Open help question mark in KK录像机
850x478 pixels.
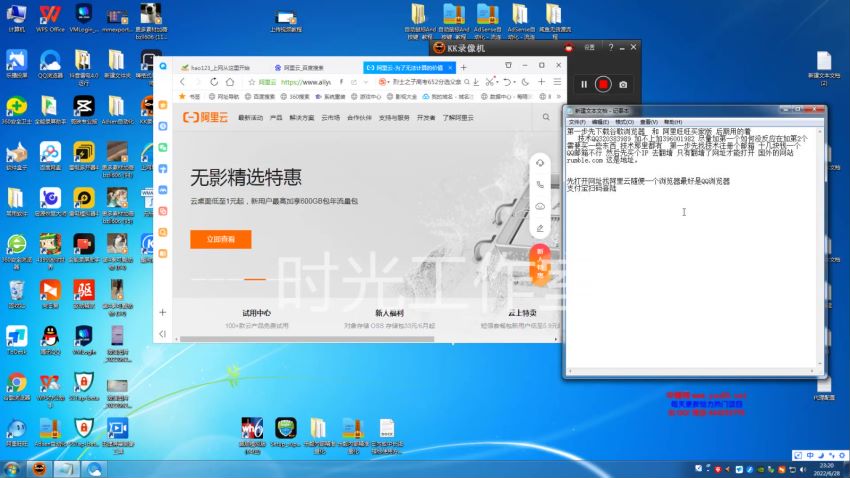click(611, 48)
